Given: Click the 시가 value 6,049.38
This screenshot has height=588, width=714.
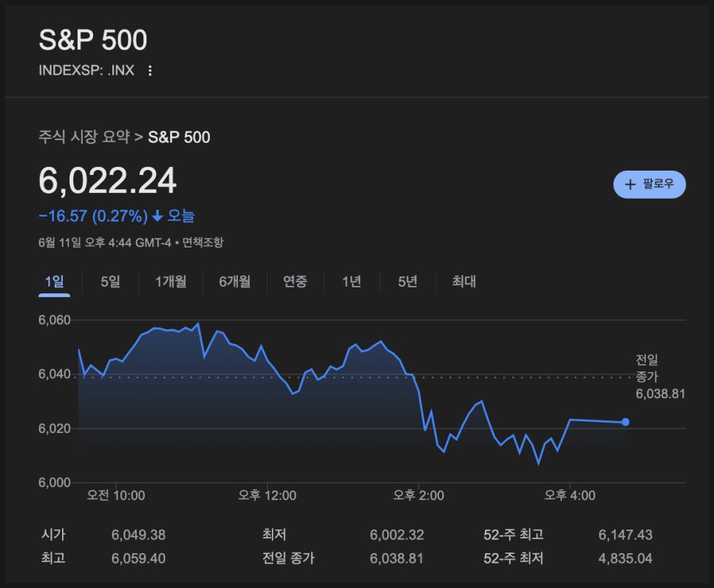Looking at the screenshot, I should [138, 535].
